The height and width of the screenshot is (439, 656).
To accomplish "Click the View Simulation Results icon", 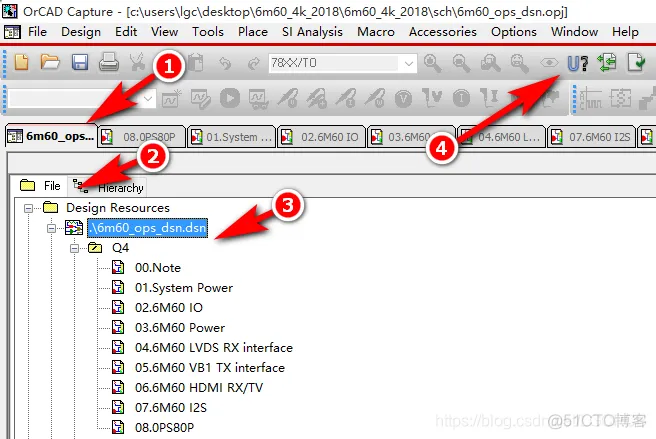I will click(x=259, y=99).
